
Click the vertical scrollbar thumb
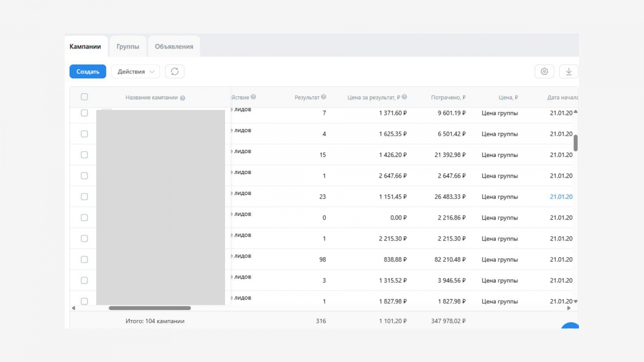[x=576, y=143]
